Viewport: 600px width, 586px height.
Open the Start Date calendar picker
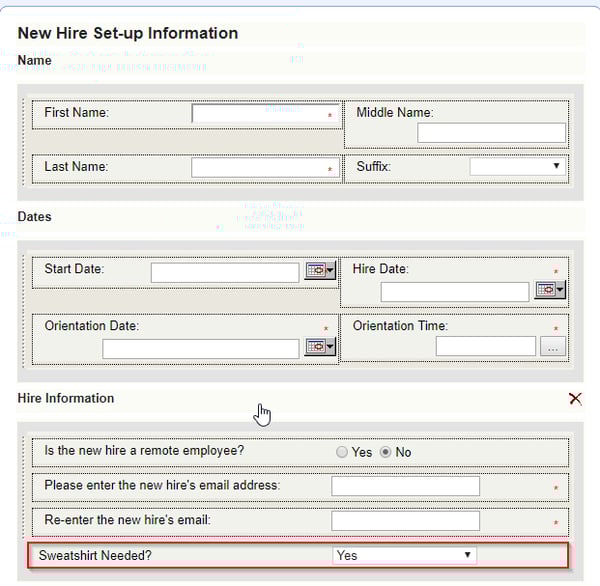(x=320, y=271)
